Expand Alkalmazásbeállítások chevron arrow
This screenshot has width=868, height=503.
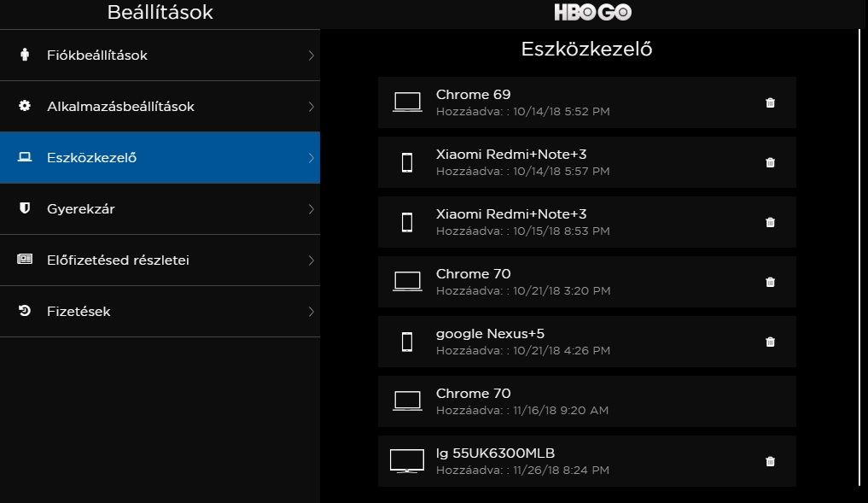tap(312, 107)
